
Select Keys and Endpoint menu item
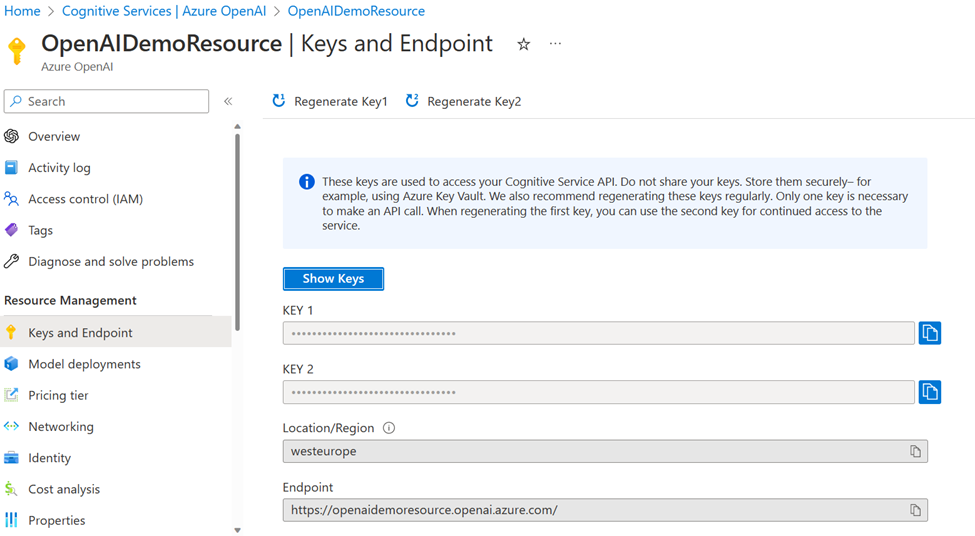[116, 333]
